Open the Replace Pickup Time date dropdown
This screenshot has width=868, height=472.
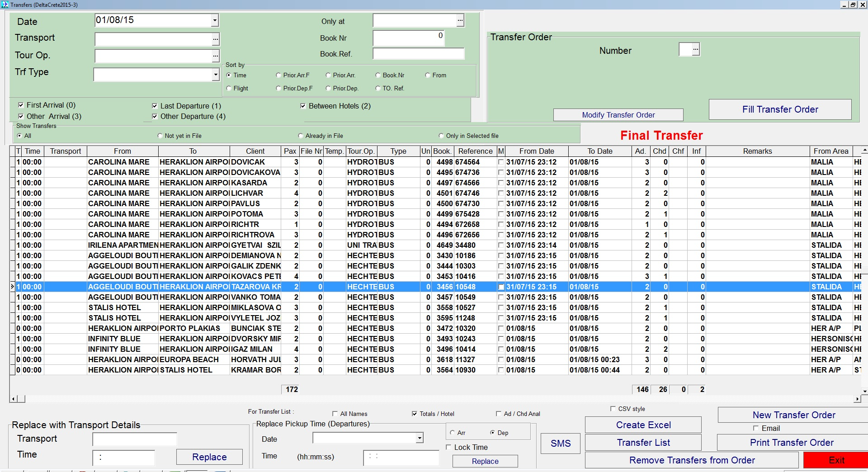coord(419,438)
